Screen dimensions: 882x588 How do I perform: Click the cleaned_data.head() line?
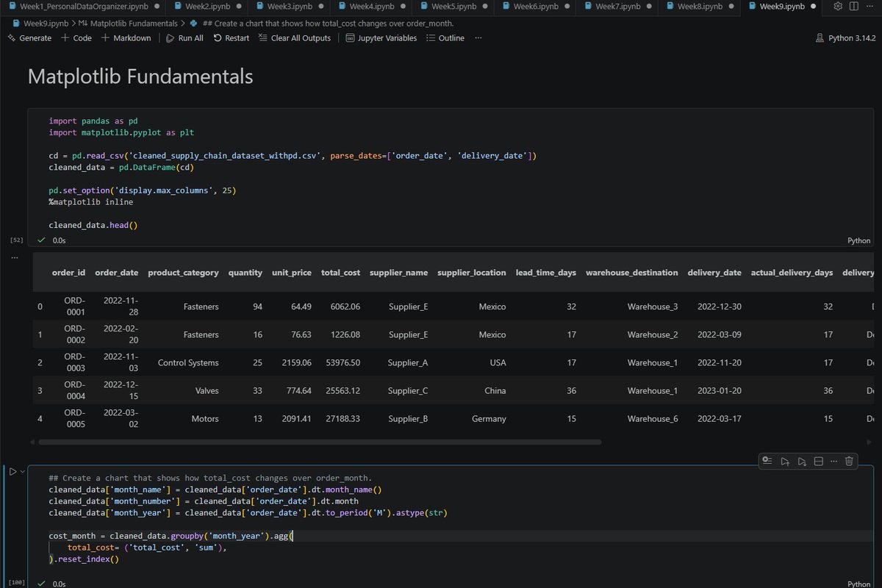[93, 225]
